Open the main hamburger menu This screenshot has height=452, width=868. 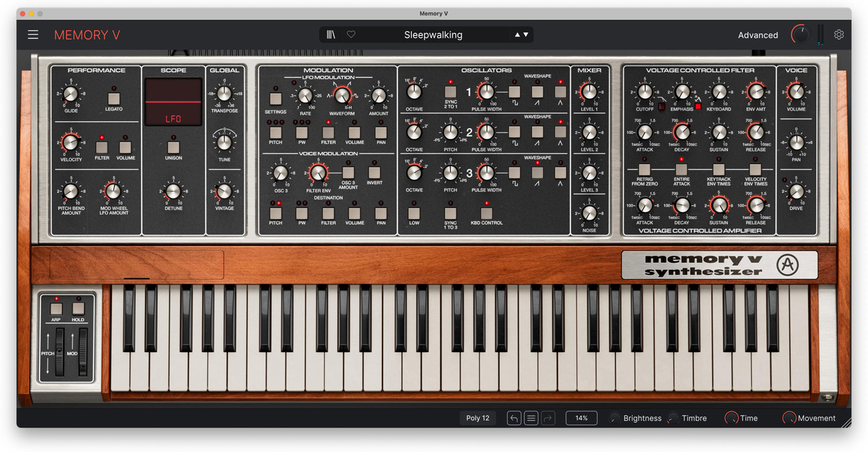point(33,35)
